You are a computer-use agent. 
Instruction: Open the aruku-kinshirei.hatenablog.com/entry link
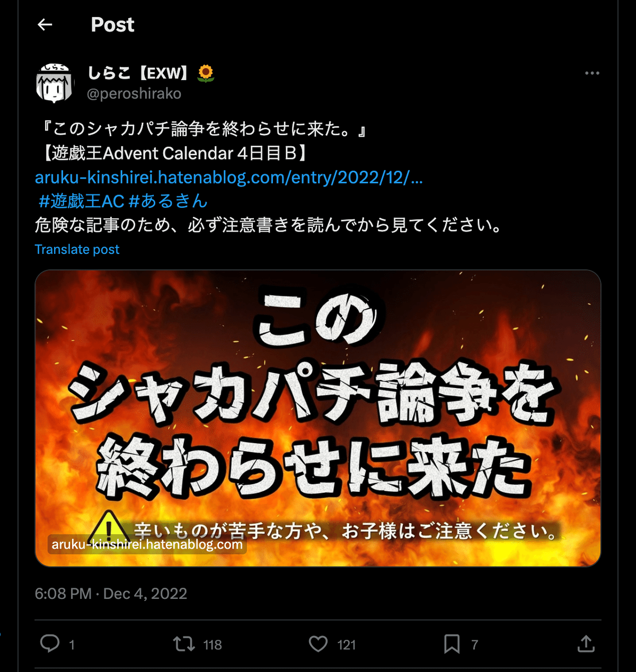click(x=229, y=177)
